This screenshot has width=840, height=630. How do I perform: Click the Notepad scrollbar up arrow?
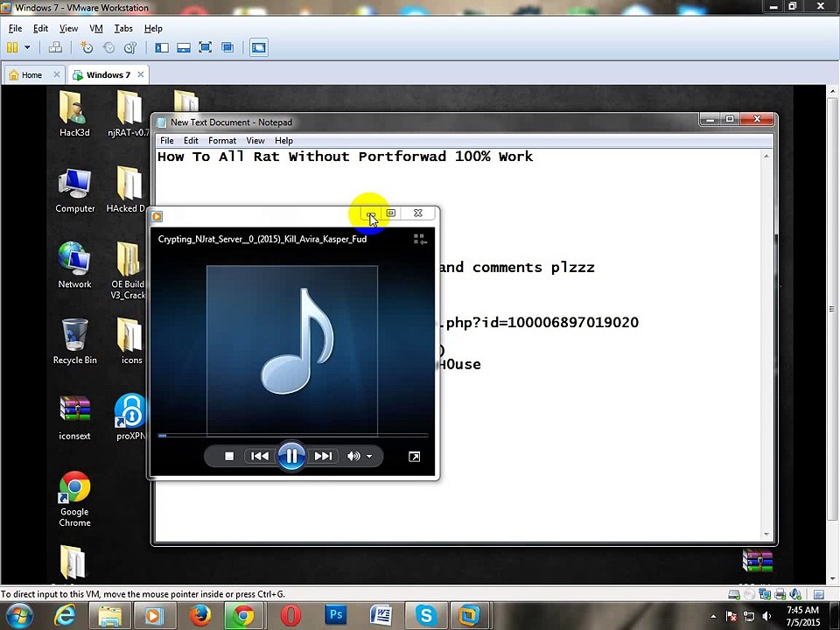pyautogui.click(x=766, y=156)
